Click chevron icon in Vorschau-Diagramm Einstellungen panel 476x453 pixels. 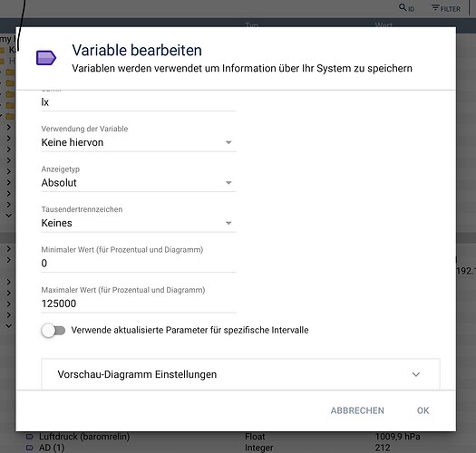pyautogui.click(x=416, y=374)
